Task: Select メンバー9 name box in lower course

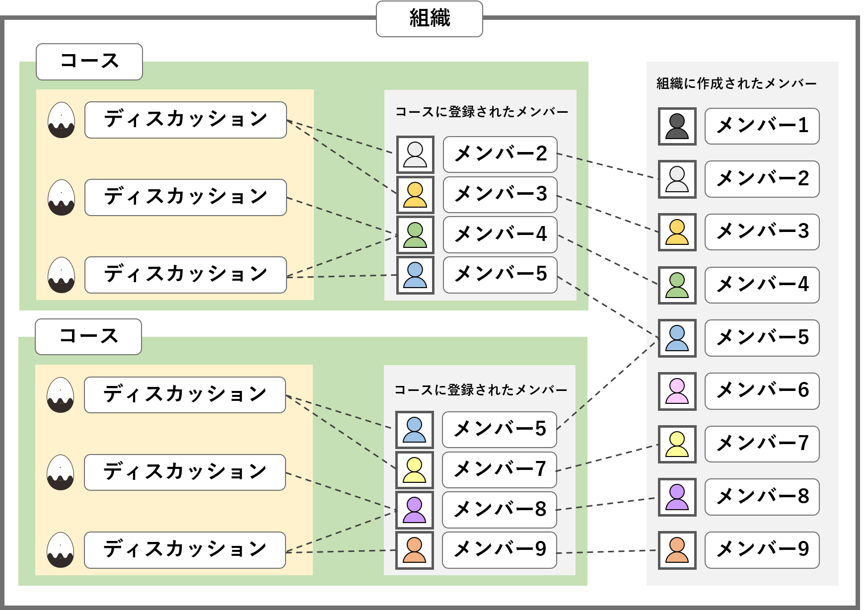Action: point(499,550)
